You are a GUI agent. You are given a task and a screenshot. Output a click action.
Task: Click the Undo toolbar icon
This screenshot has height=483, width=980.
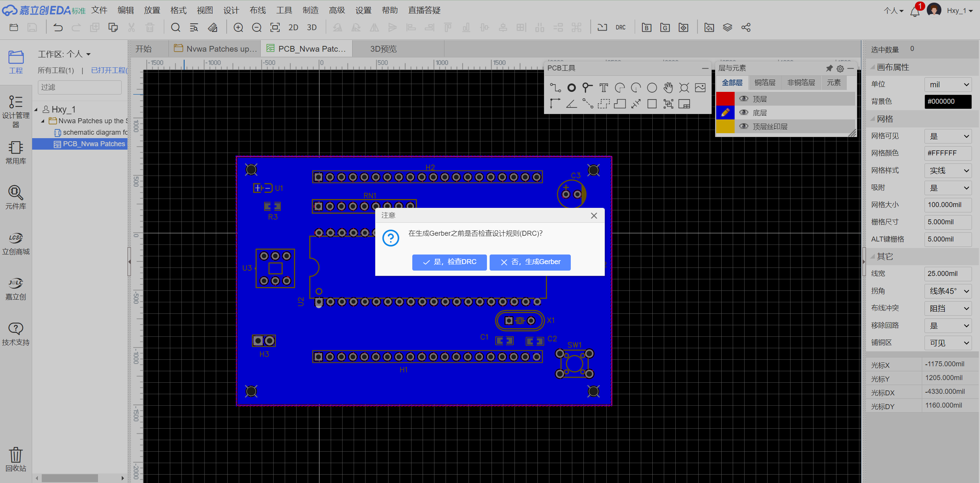click(x=58, y=28)
